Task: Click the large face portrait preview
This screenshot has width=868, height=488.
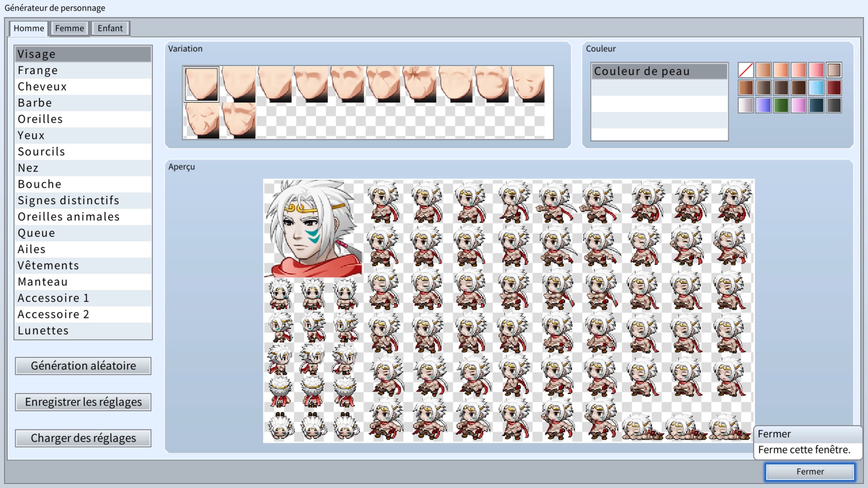Action: pos(313,229)
